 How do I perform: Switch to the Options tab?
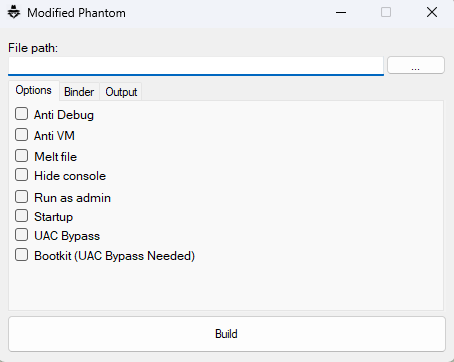point(34,90)
